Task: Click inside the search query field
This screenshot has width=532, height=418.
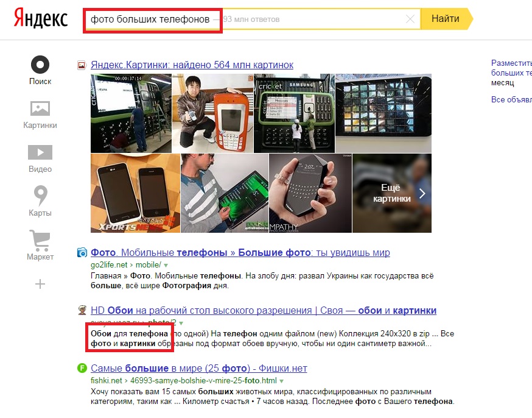Action: tap(251, 19)
